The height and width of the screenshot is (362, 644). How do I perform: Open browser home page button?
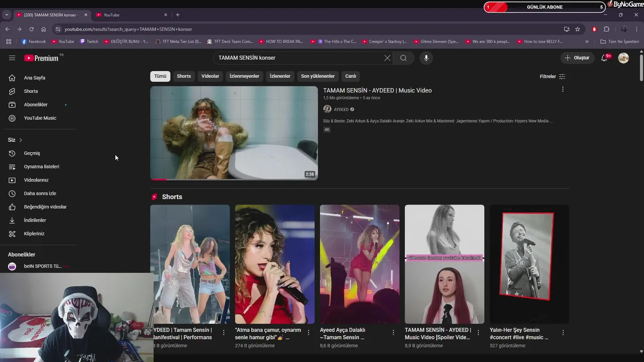pyautogui.click(x=44, y=29)
